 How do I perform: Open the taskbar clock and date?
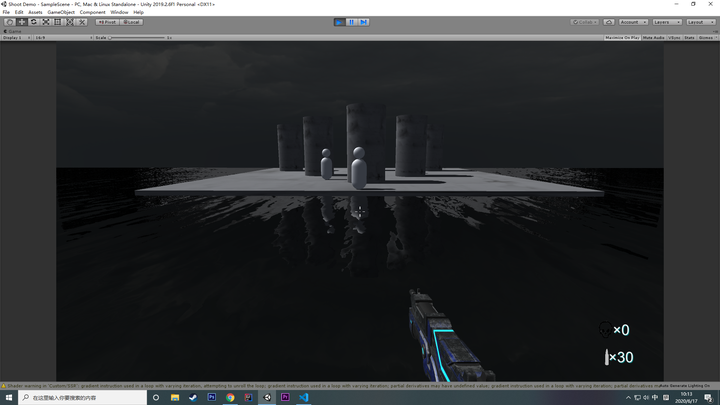[x=686, y=398]
